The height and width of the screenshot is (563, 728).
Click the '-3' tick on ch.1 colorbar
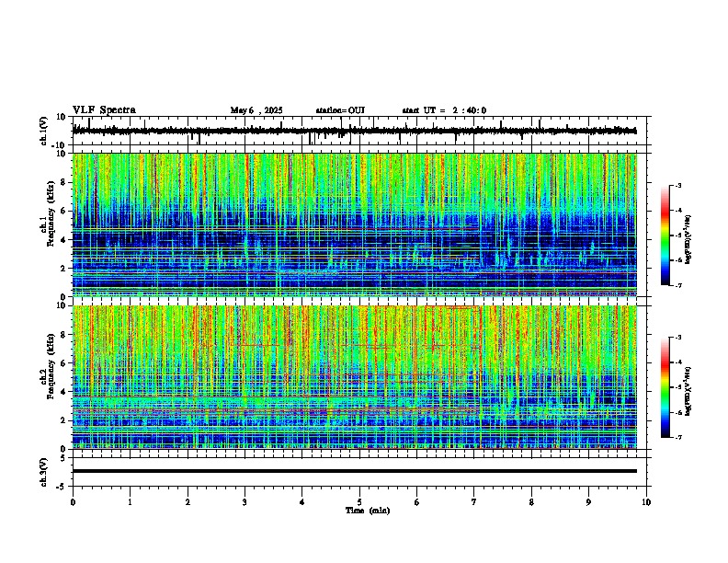pos(677,186)
